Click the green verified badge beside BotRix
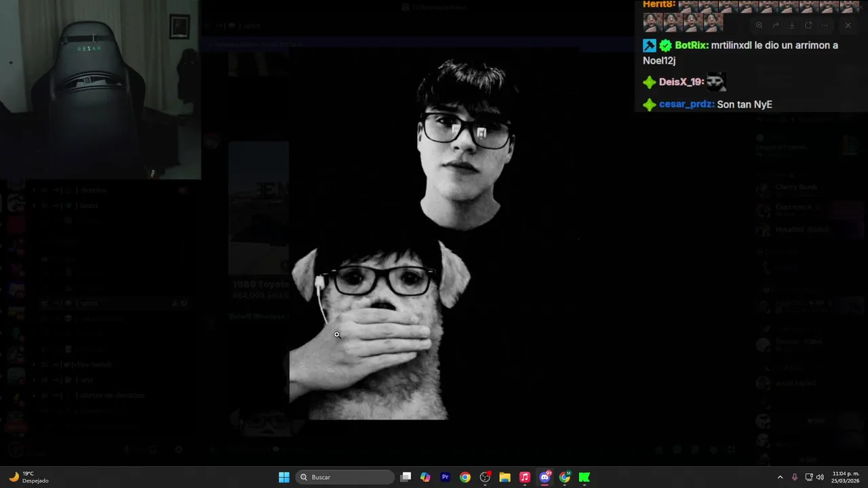This screenshot has height=488, width=868. tap(665, 45)
